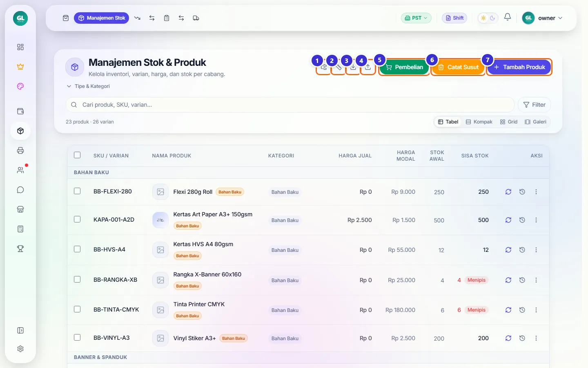Open the crown icon in sidebar

pos(20,67)
